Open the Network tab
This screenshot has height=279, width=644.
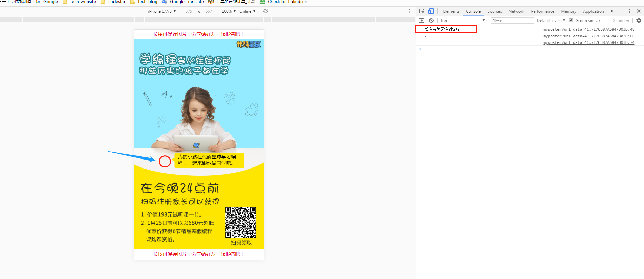pyautogui.click(x=516, y=11)
